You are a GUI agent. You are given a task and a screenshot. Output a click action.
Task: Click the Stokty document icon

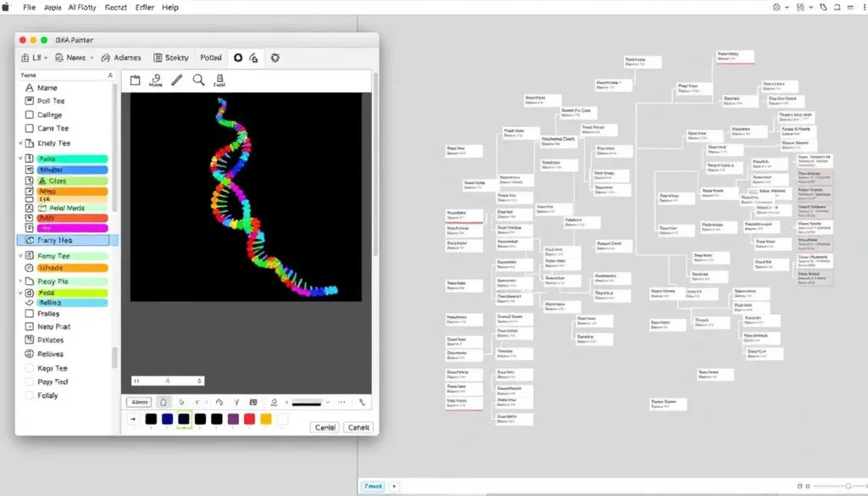pos(158,58)
